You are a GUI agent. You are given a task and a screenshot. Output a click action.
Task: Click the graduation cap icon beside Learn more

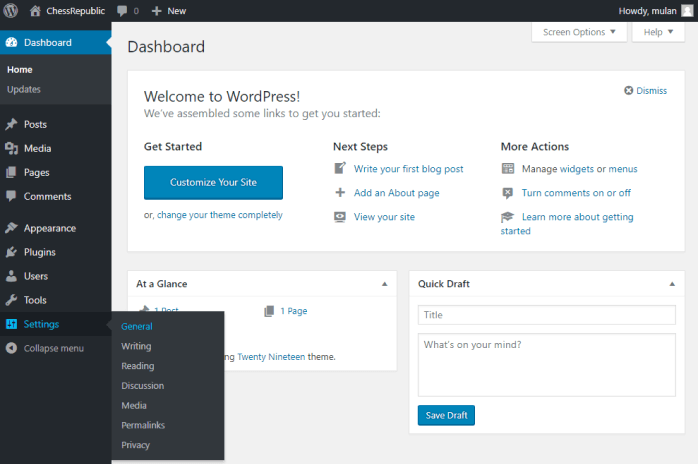coord(507,217)
